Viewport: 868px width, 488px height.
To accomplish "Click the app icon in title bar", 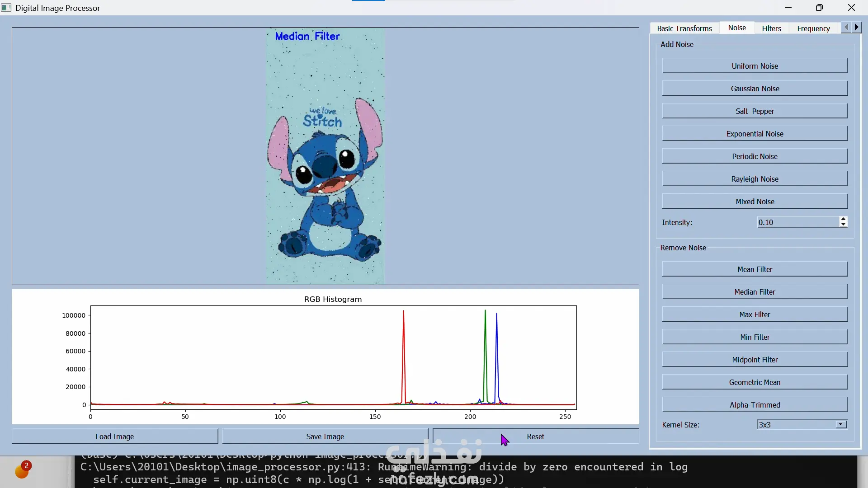I will tap(6, 8).
